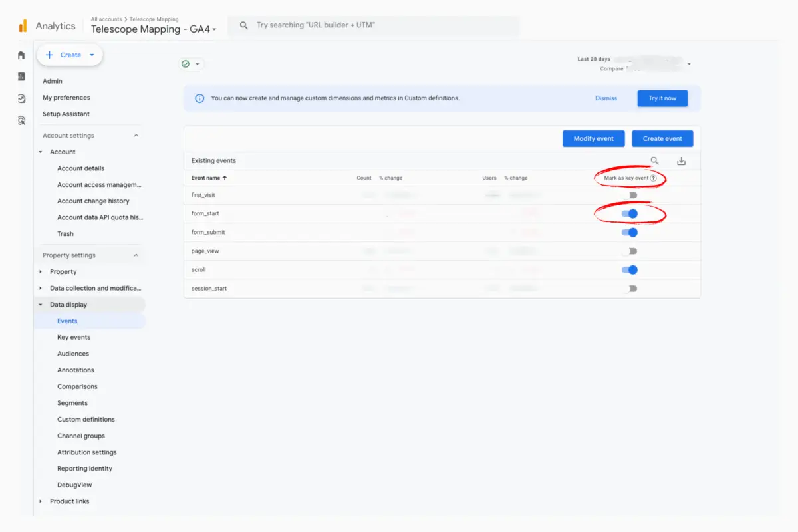Disable key event for form_submit
This screenshot has height=532, width=798.
[x=630, y=233]
